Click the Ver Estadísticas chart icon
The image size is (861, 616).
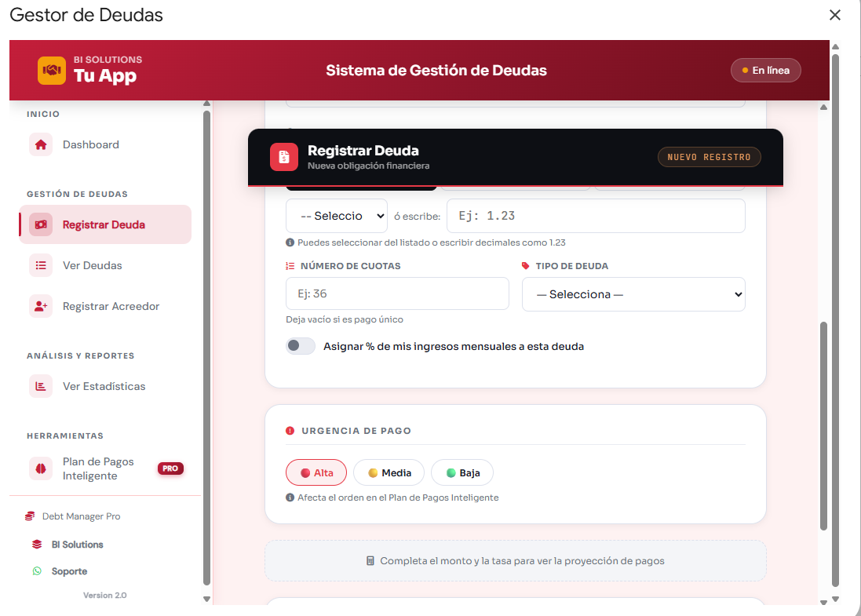point(41,387)
